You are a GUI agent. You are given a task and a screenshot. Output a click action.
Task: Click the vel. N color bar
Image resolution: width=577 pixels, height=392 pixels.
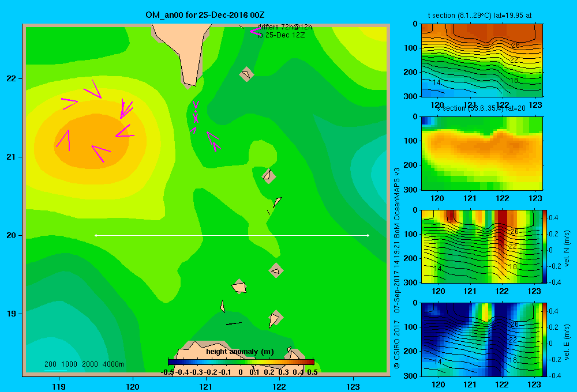[x=545, y=246]
